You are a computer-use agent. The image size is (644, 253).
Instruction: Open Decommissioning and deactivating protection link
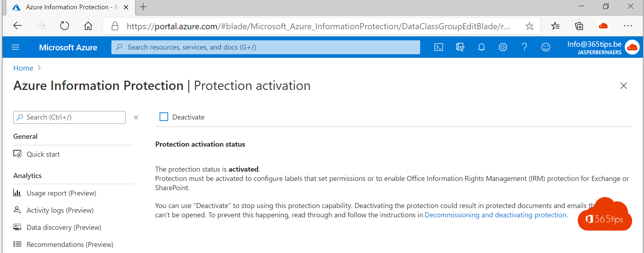495,215
